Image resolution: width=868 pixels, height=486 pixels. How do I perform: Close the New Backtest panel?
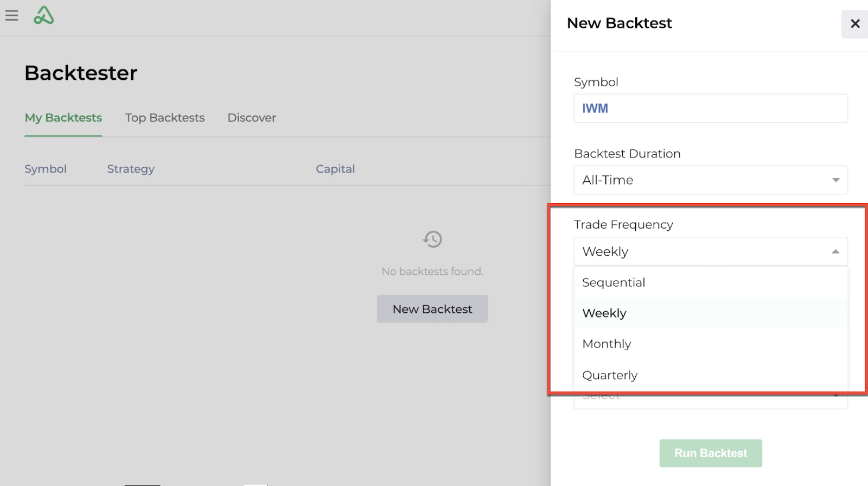(855, 23)
